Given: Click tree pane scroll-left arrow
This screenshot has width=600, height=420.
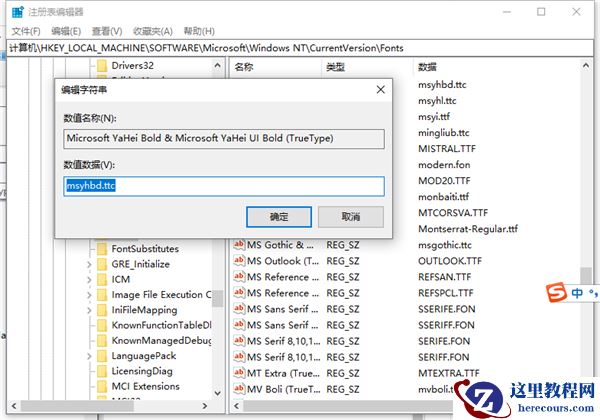Looking at the screenshot, I should pos(14,406).
